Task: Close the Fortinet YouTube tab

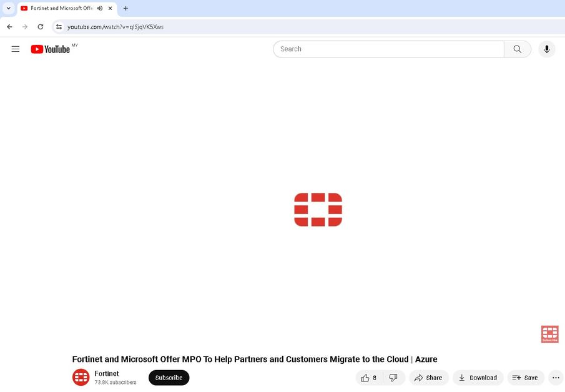Action: click(x=111, y=8)
